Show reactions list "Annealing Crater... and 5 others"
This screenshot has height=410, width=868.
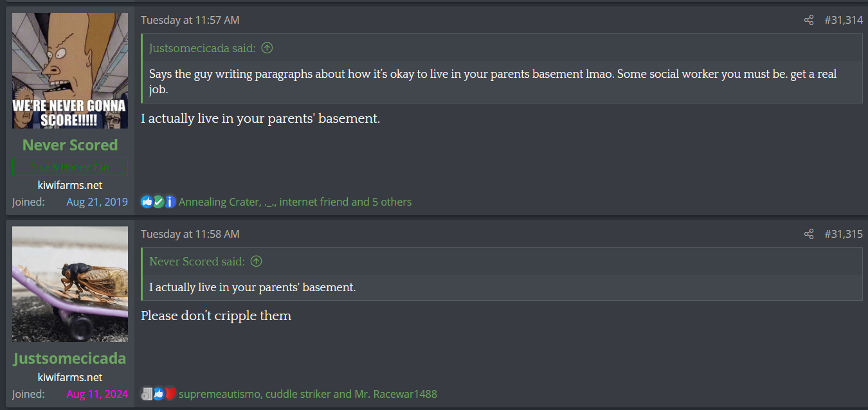[294, 202]
